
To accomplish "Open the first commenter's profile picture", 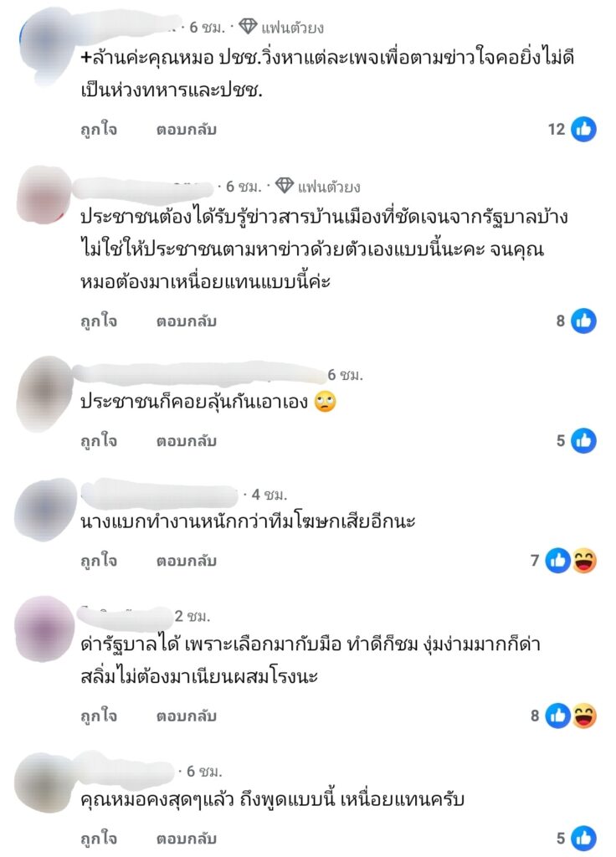I will 46,44.
